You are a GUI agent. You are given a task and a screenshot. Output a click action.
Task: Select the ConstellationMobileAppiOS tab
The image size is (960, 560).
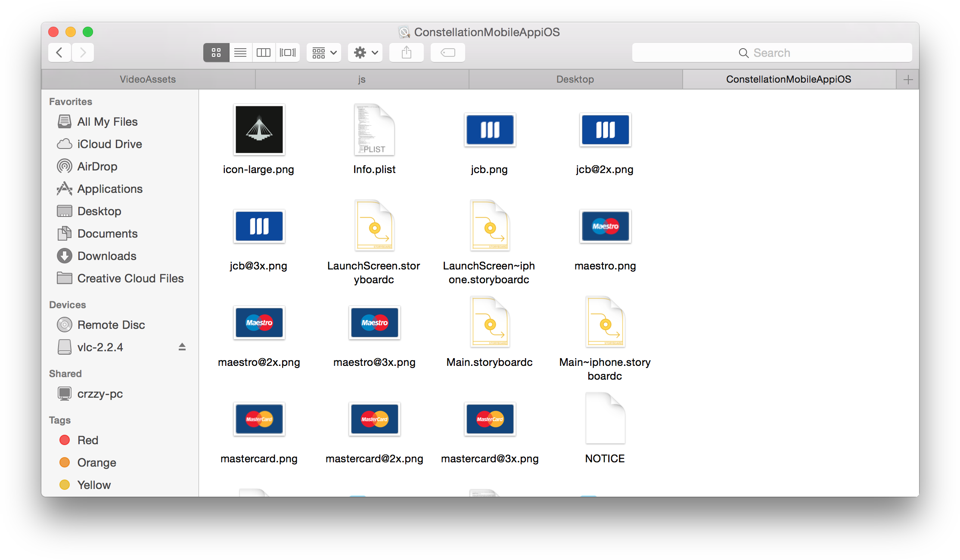point(789,79)
